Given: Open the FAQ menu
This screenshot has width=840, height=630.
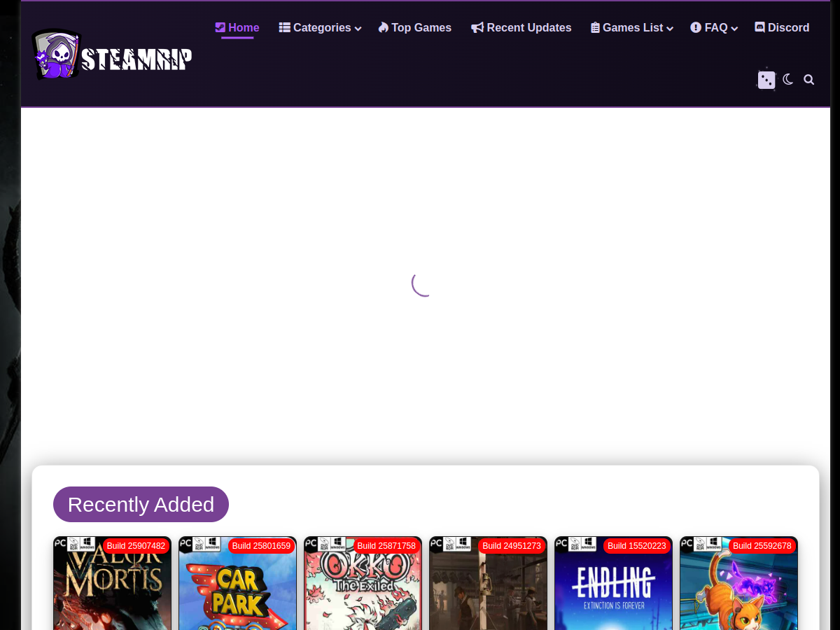Looking at the screenshot, I should 714,28.
